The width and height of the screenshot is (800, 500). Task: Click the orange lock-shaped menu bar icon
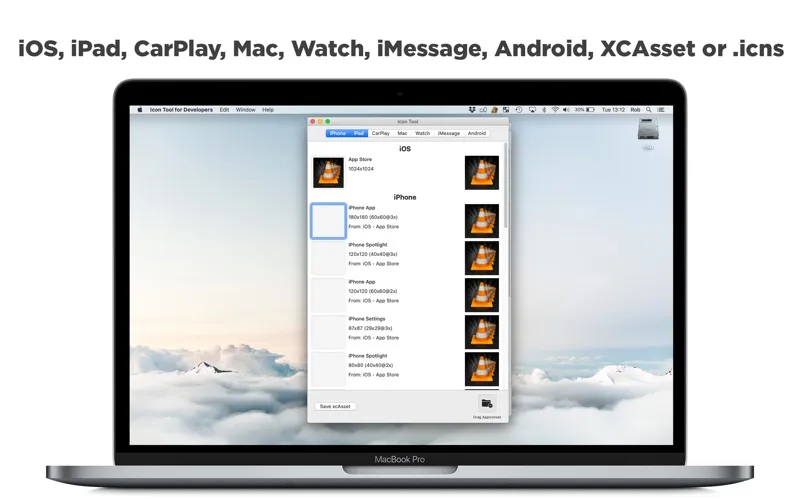(494, 110)
